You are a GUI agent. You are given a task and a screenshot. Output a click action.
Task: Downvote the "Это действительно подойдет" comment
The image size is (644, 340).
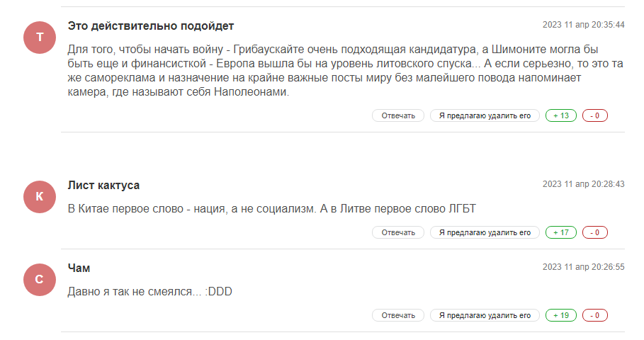click(x=595, y=115)
